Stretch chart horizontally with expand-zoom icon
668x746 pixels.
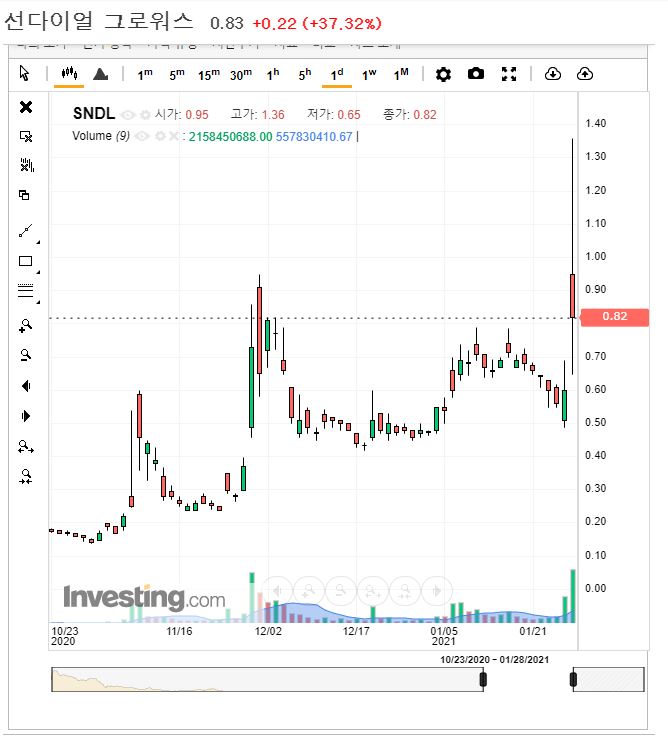[x=26, y=446]
